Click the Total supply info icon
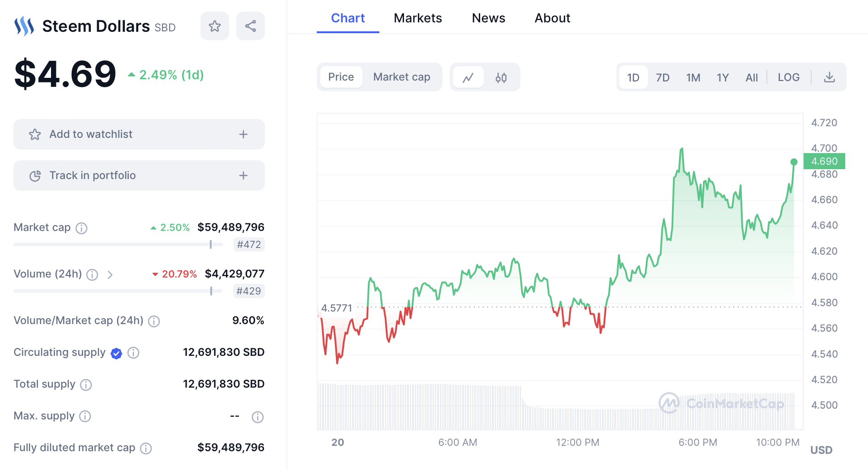 [x=86, y=385]
